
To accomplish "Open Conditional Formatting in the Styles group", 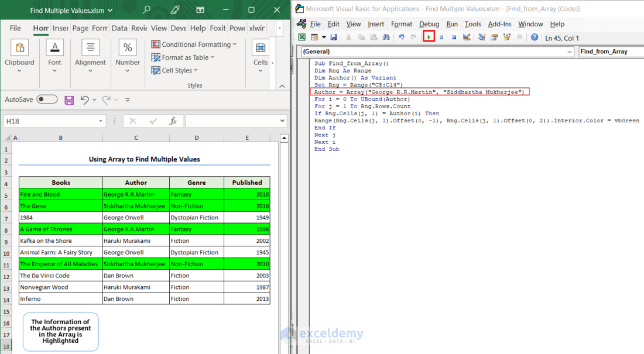I will (194, 44).
